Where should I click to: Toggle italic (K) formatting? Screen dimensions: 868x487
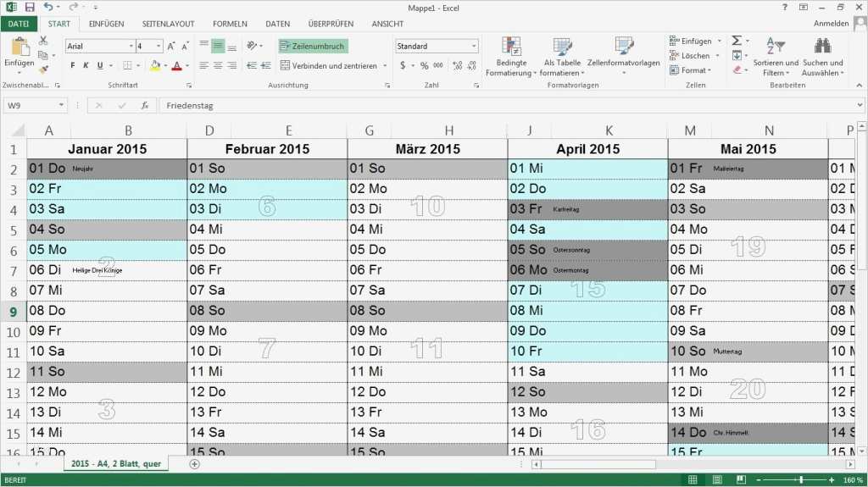click(x=86, y=65)
